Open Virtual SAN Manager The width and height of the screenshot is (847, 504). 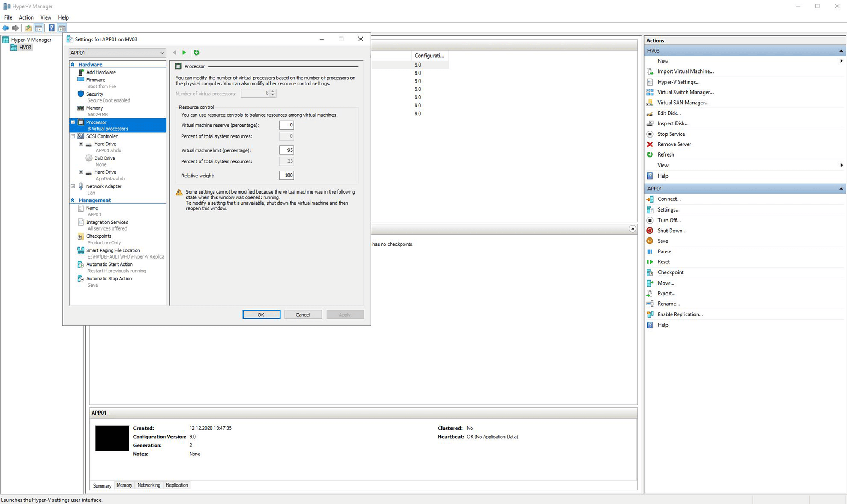tap(683, 103)
